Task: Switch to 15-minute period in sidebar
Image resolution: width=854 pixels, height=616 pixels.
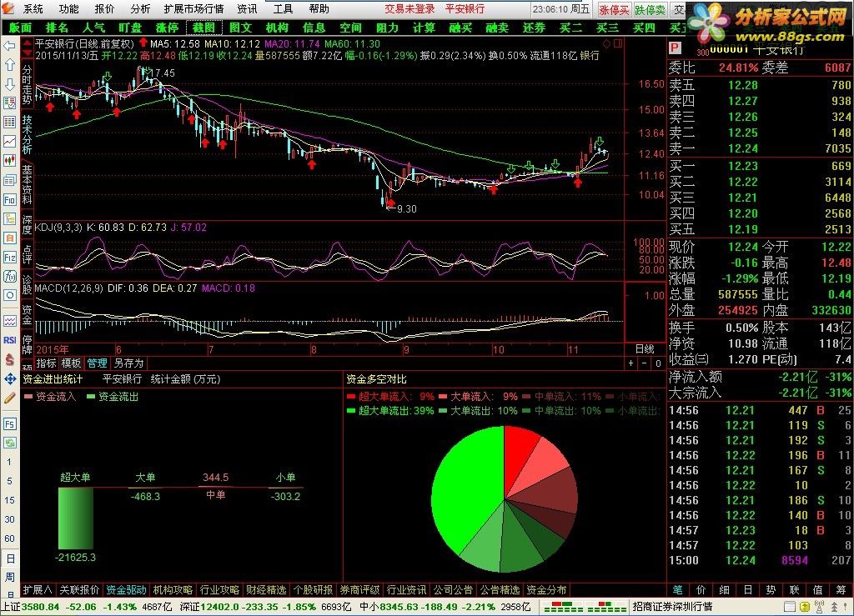Action: (9, 500)
